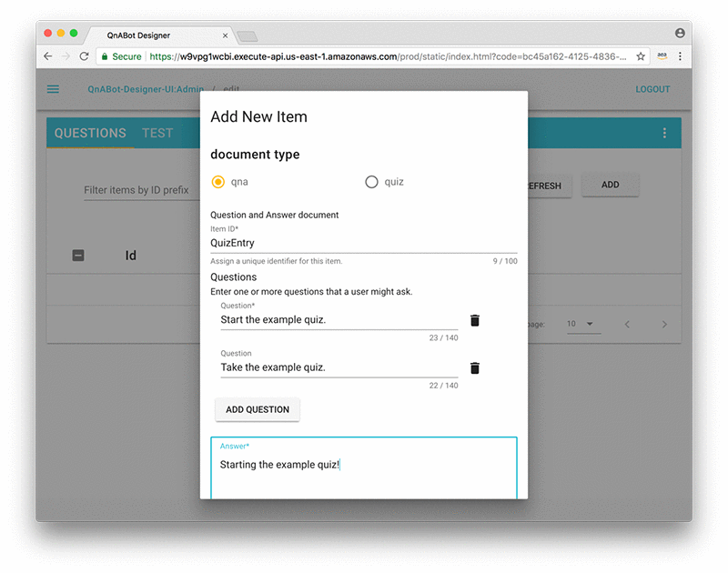The height and width of the screenshot is (573, 728).
Task: Click the browser back arrow
Action: [x=48, y=56]
